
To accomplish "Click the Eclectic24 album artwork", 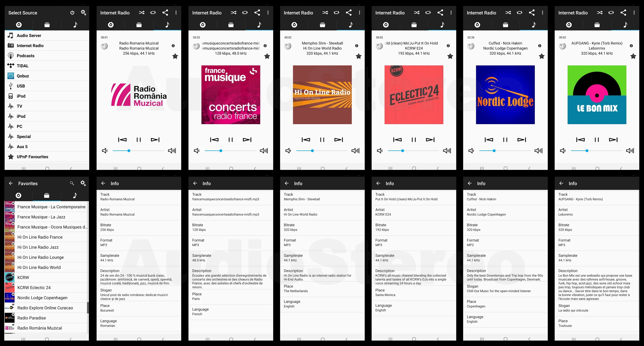I will click(414, 95).
